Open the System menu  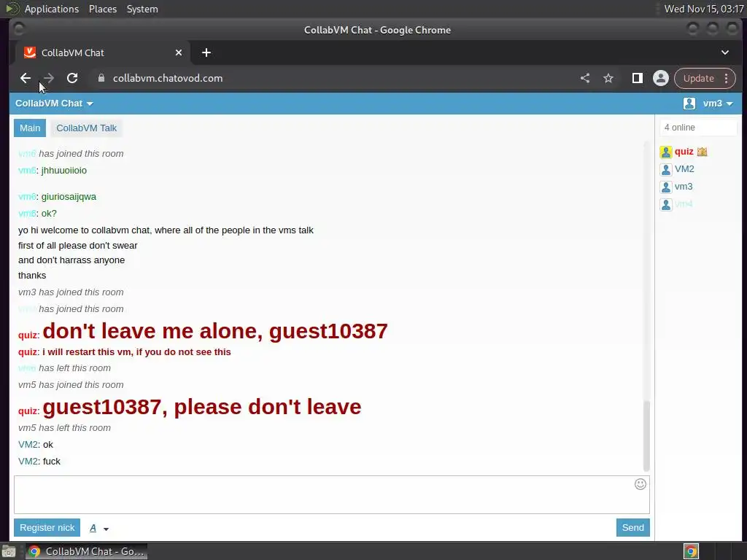[142, 9]
